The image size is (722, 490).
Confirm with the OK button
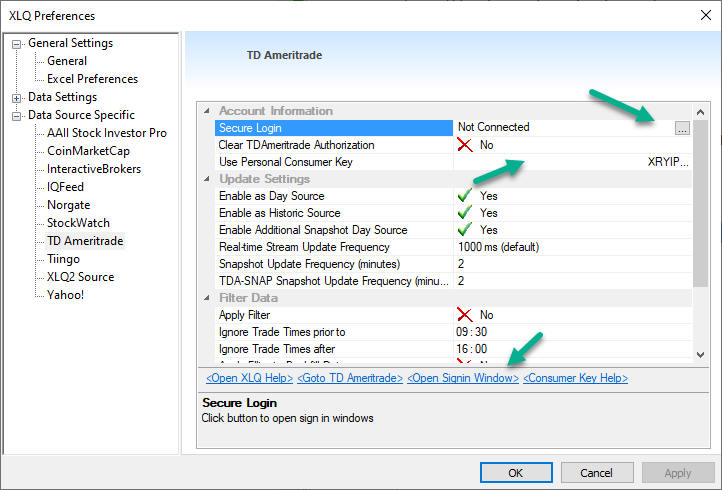(x=516, y=472)
